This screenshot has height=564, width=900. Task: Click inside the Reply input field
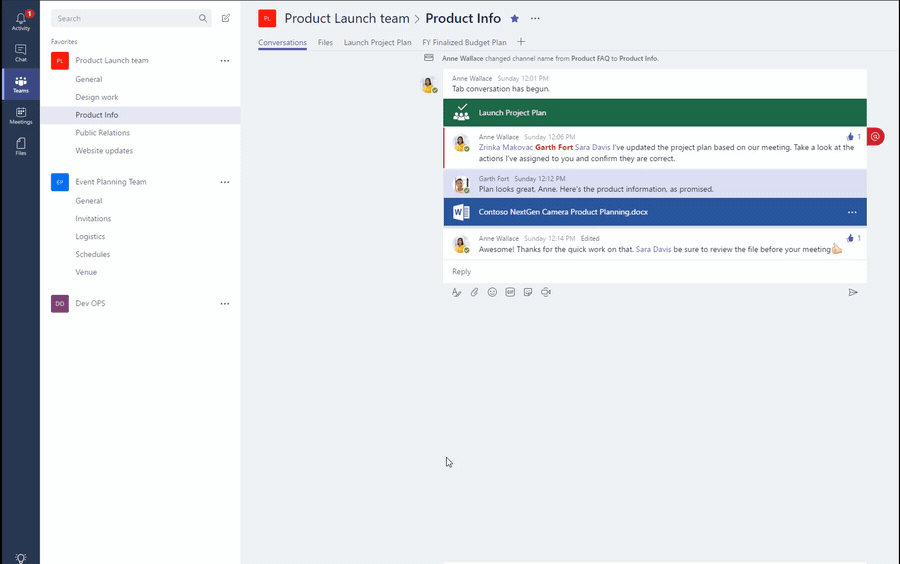coord(655,271)
